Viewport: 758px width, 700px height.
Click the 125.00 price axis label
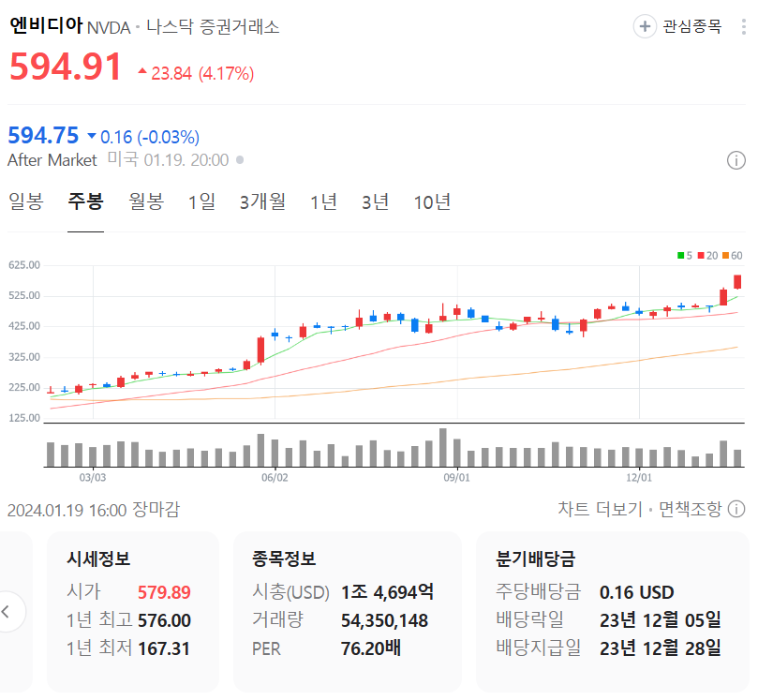tap(24, 418)
